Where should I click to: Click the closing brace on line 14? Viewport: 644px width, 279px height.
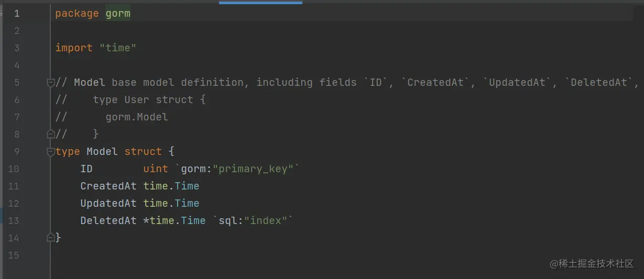58,238
